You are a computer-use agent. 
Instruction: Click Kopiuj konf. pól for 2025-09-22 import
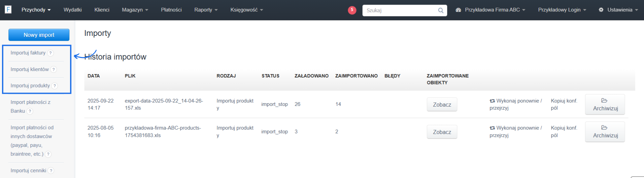tap(564, 104)
